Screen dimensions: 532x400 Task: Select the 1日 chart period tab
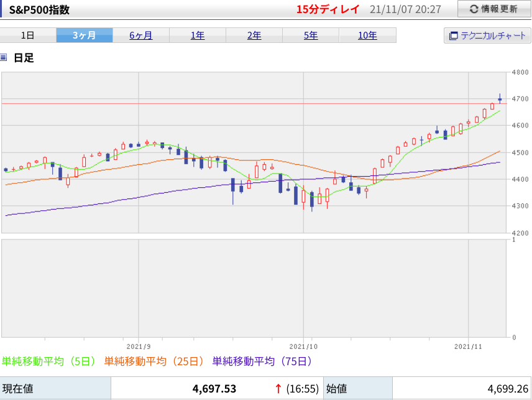(x=28, y=35)
